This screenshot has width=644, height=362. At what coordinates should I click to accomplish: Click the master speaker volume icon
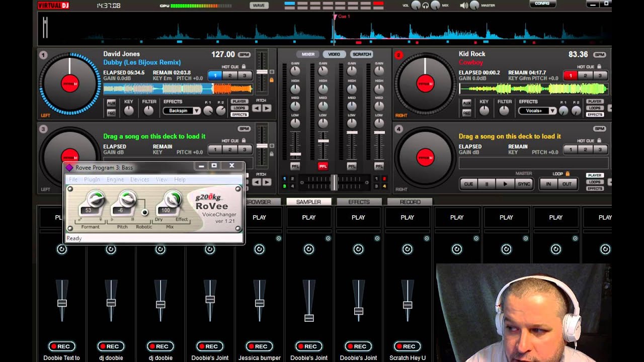click(464, 6)
